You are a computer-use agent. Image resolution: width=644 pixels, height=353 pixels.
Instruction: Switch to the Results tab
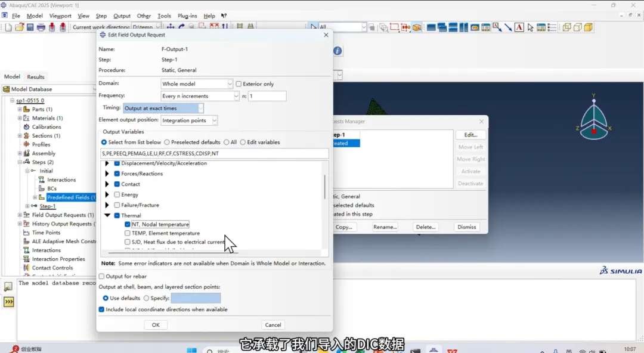(36, 77)
